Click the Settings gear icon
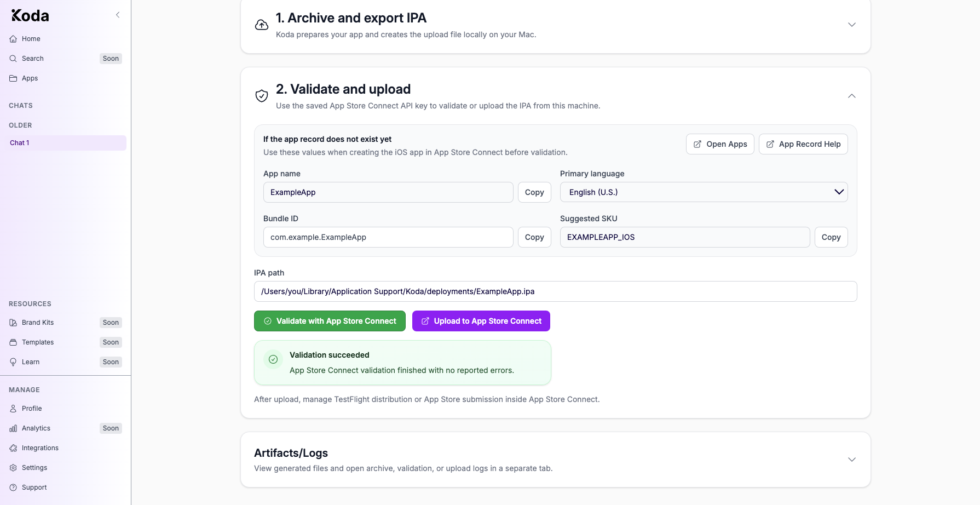 coord(13,468)
